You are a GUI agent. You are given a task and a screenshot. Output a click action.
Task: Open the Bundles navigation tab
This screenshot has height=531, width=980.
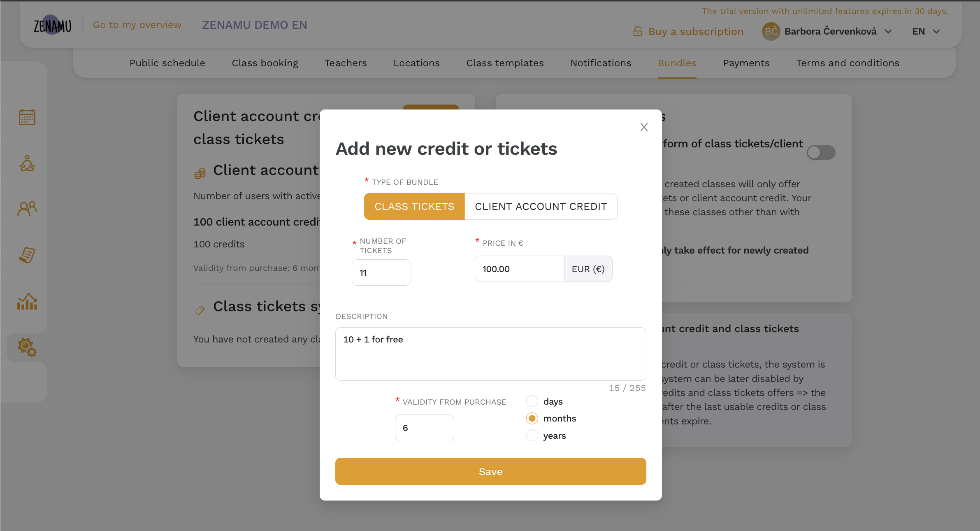coord(678,63)
